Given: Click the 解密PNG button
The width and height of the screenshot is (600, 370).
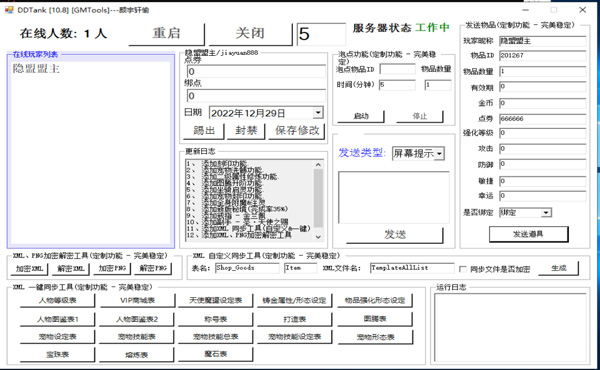Looking at the screenshot, I should (x=153, y=269).
